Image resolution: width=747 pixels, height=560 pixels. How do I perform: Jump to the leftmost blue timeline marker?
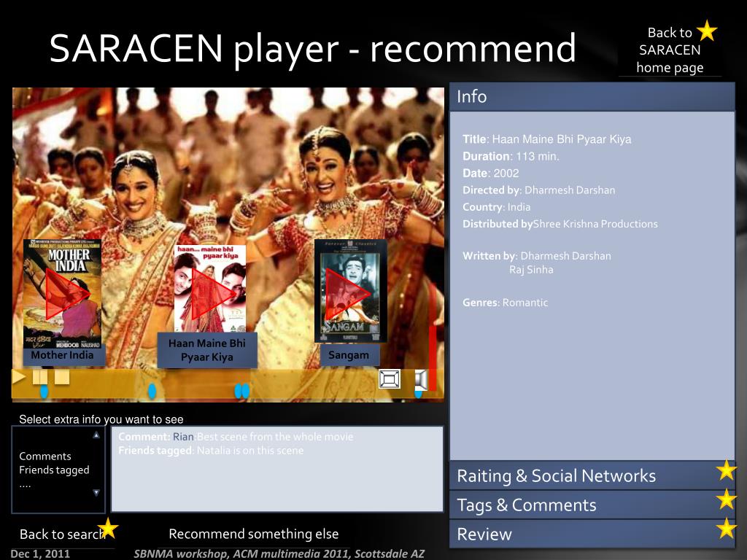[x=44, y=392]
